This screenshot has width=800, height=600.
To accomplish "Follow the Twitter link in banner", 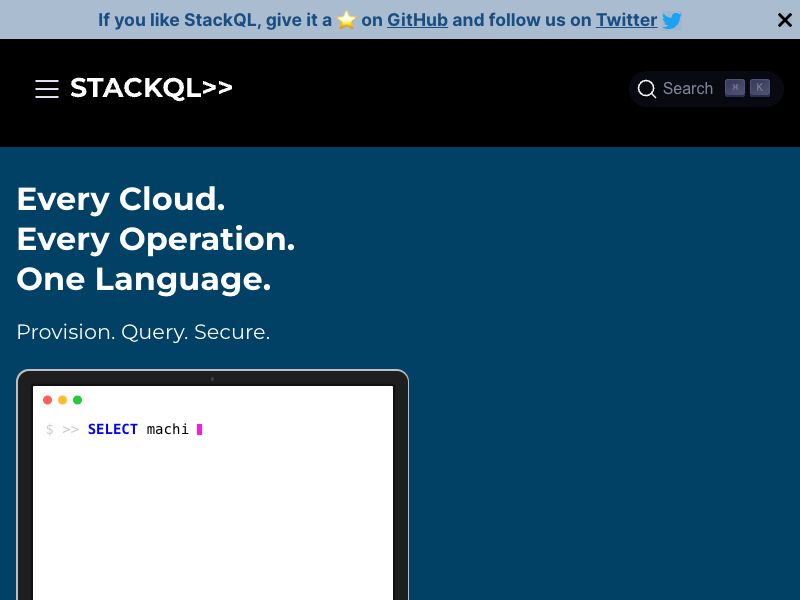I will (627, 20).
